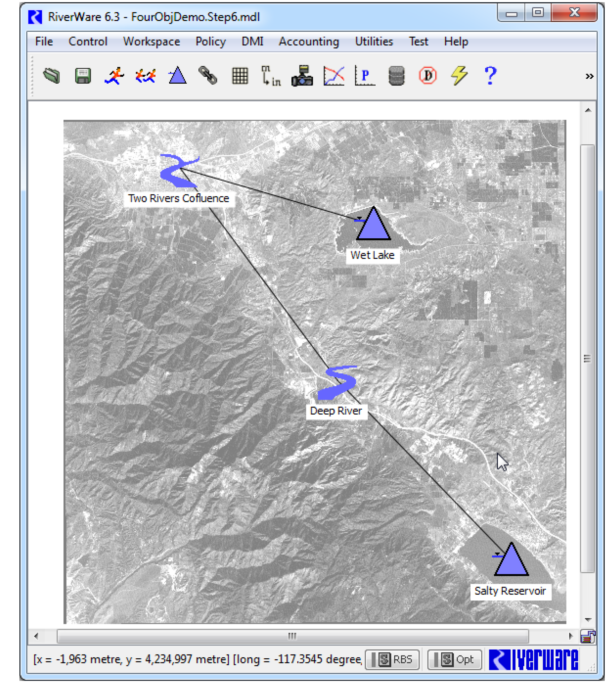Screen dimensions: 616x684
Task: Open the plot graph icon
Action: coord(334,75)
